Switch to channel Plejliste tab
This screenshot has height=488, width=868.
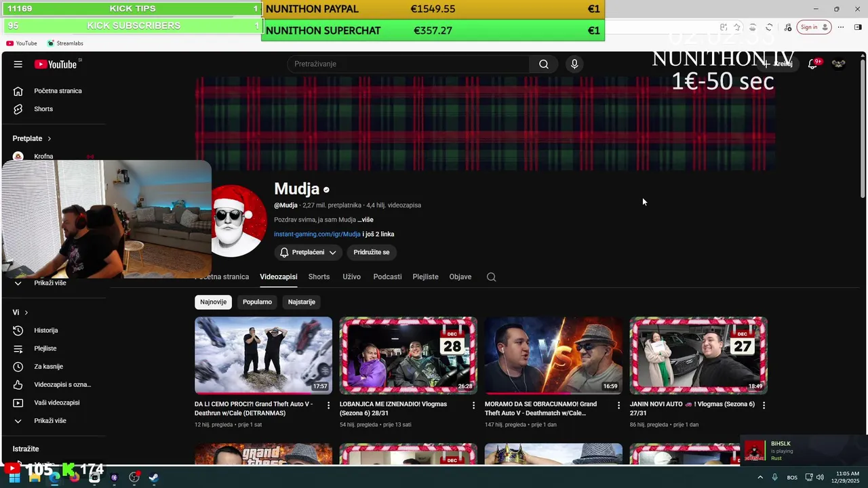(x=425, y=277)
